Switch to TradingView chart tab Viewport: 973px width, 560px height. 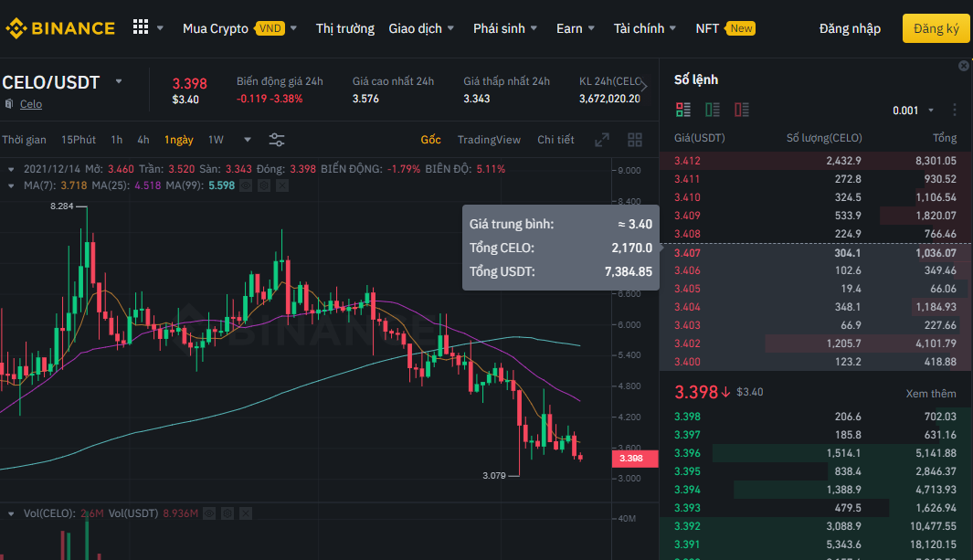(489, 140)
